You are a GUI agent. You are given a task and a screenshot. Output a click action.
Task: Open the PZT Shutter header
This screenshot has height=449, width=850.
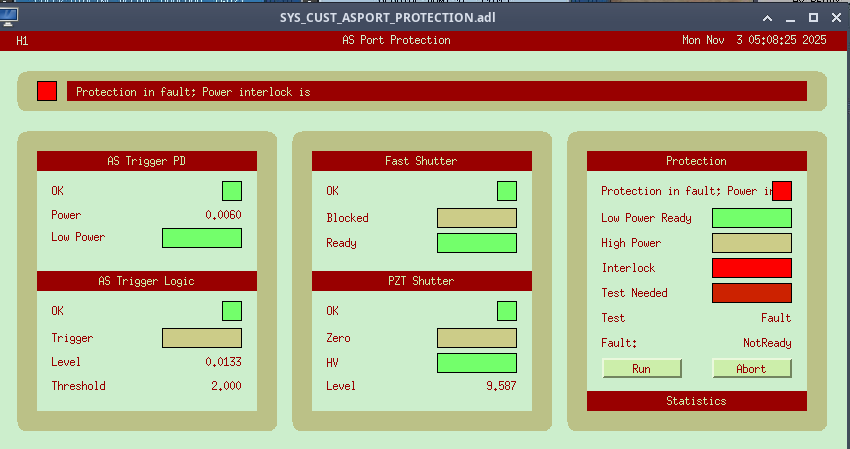coord(421,281)
